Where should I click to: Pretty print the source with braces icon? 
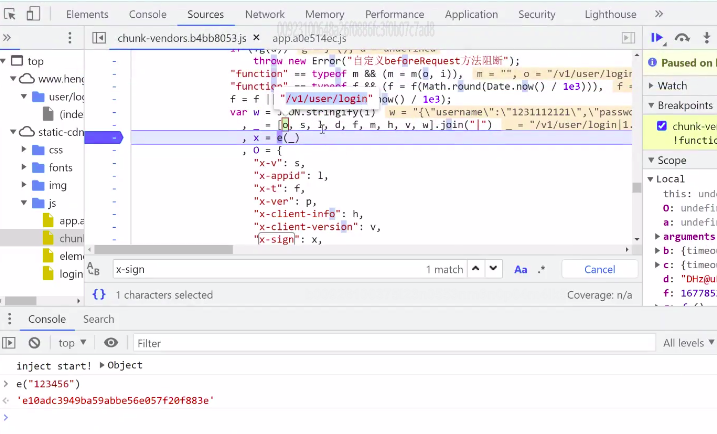pyautogui.click(x=99, y=295)
